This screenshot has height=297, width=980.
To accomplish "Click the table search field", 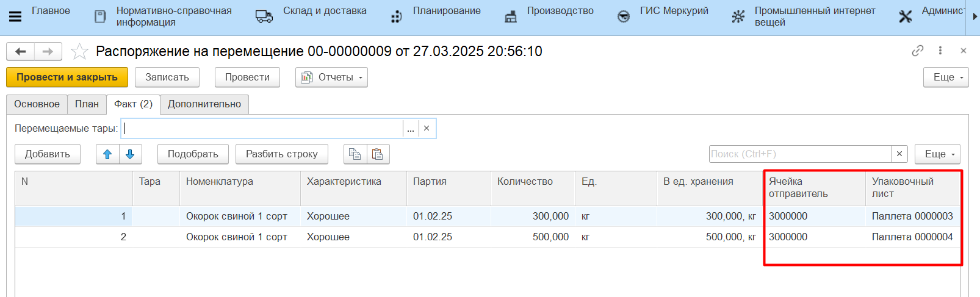I will tap(799, 154).
